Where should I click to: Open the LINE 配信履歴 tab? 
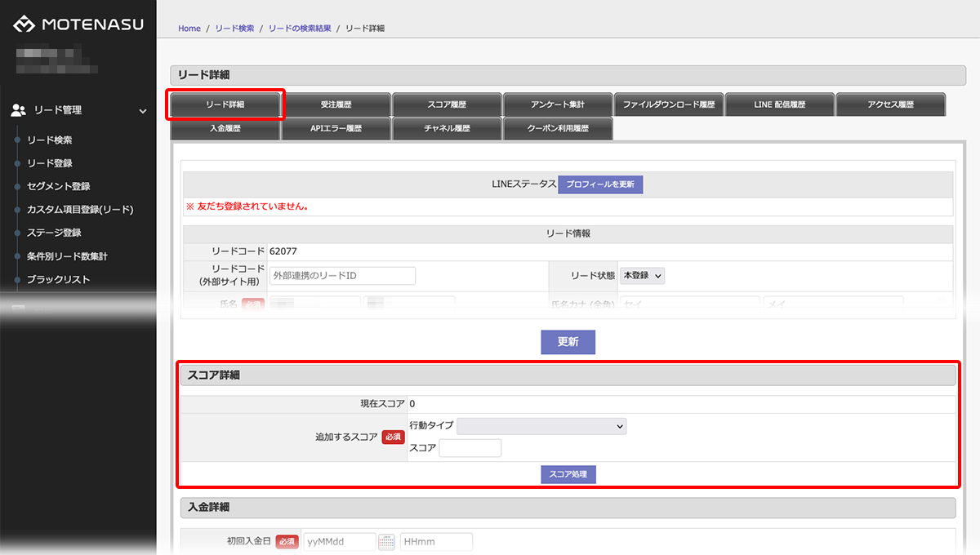coord(779,105)
